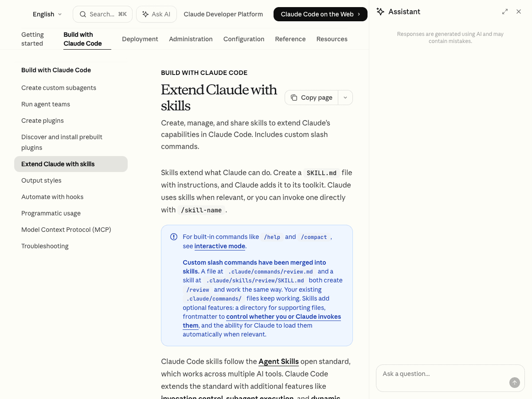Click the info icon in the blue callout
Viewport: 532px width, 399px height.
174,237
